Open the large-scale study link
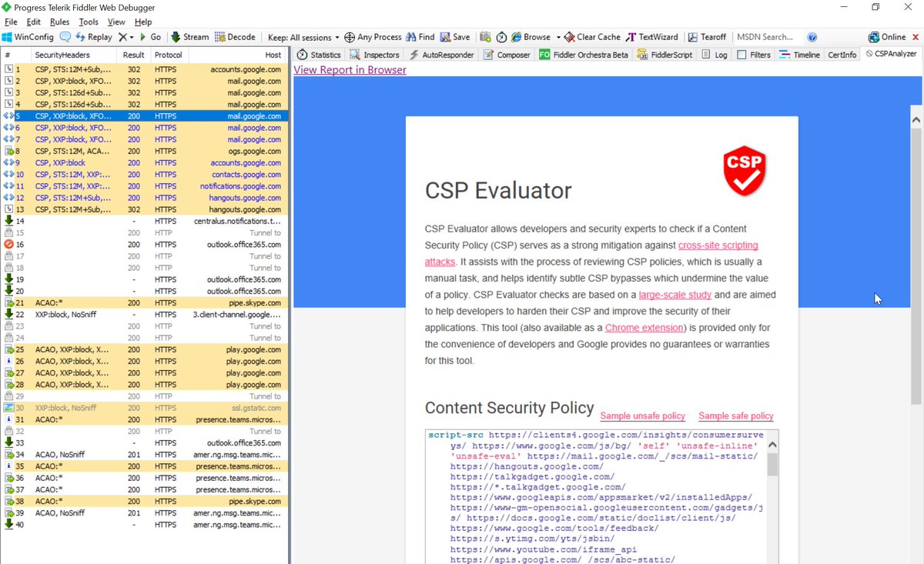The width and height of the screenshot is (924, 564). coord(676,295)
